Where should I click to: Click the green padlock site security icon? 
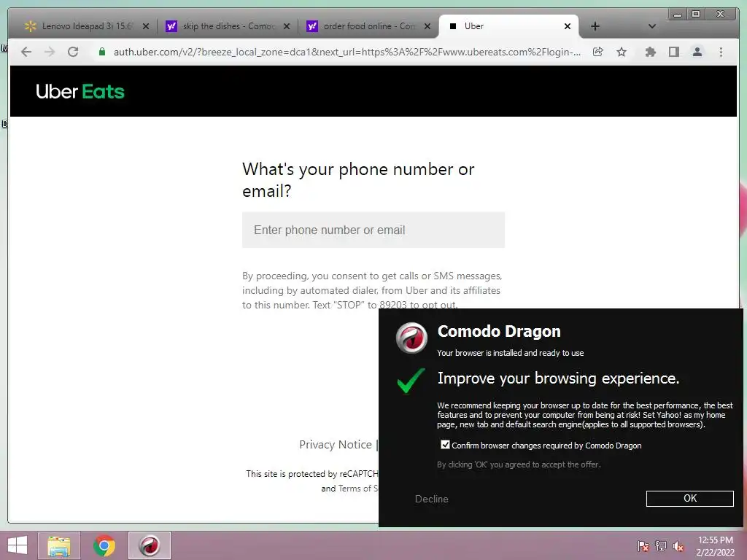pos(102,52)
